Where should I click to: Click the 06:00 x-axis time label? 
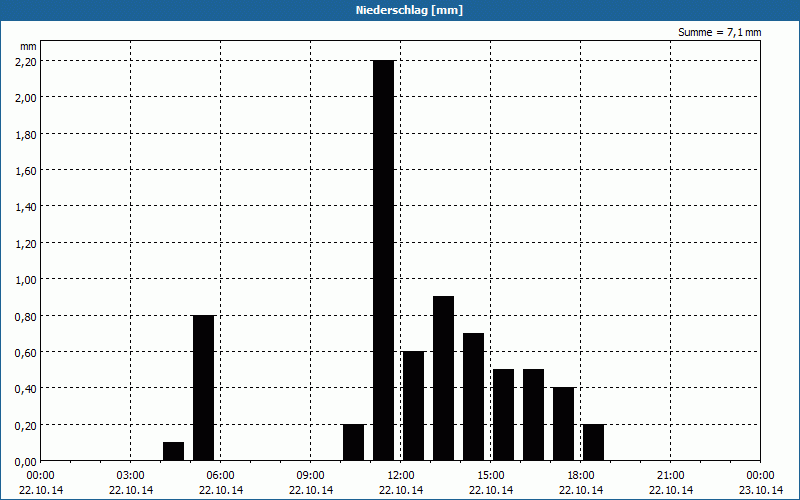220,476
